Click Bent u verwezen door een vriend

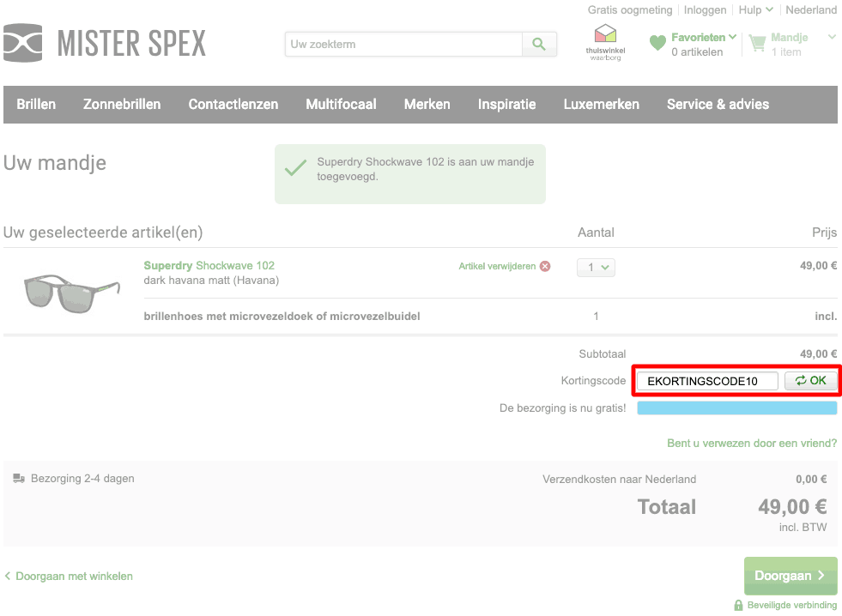[x=752, y=444]
